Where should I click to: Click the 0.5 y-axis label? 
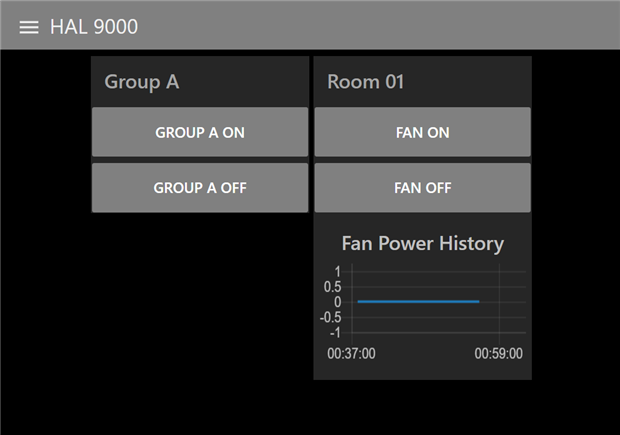332,287
